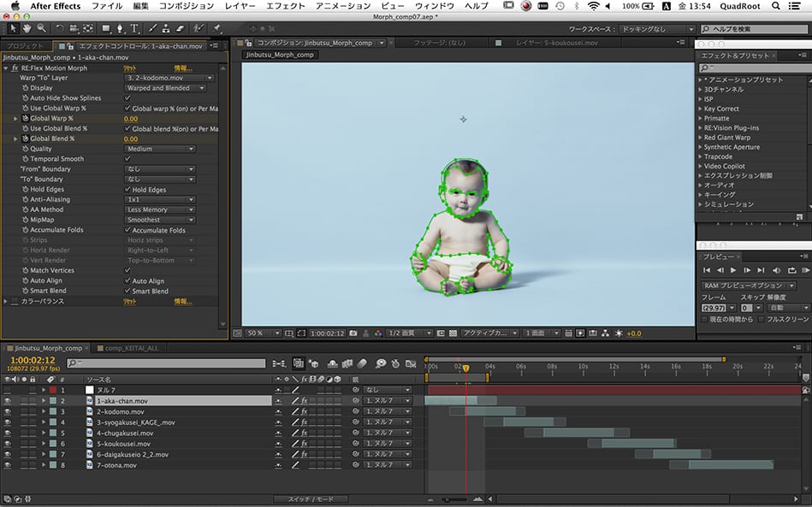The width and height of the screenshot is (812, 507).
Task: Hide the 2-kodomo.mov layer with eye icon
Action: pyautogui.click(x=7, y=411)
